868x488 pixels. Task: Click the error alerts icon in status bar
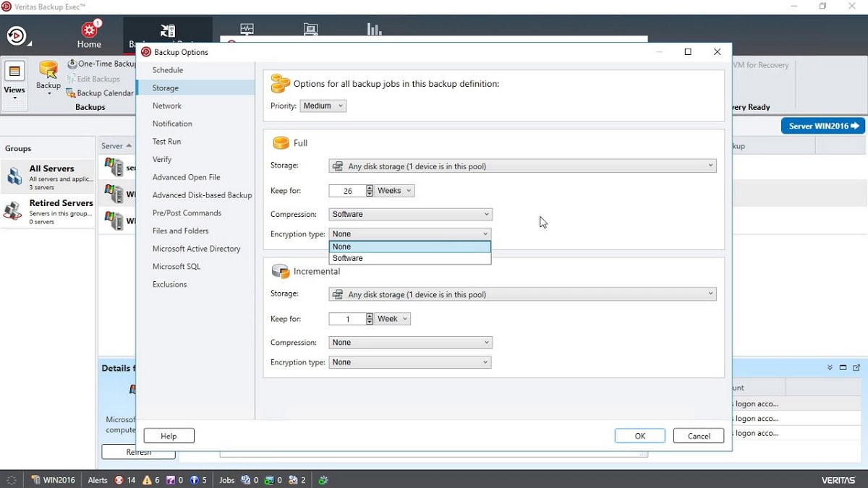point(119,480)
